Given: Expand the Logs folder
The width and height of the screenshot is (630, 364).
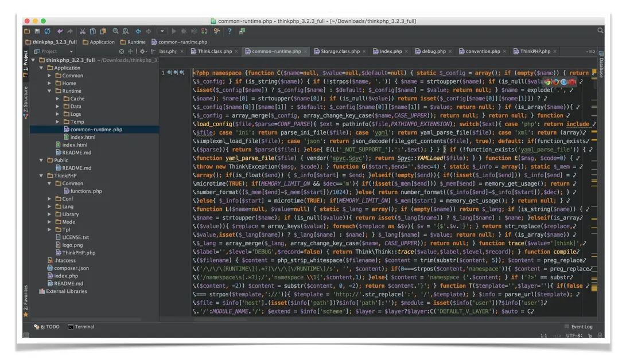Looking at the screenshot, I should (57, 114).
